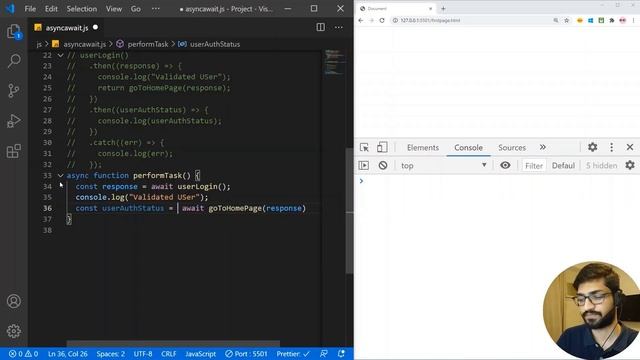Click the js folder breadcrumb
This screenshot has width=640, height=360.
coord(39,44)
